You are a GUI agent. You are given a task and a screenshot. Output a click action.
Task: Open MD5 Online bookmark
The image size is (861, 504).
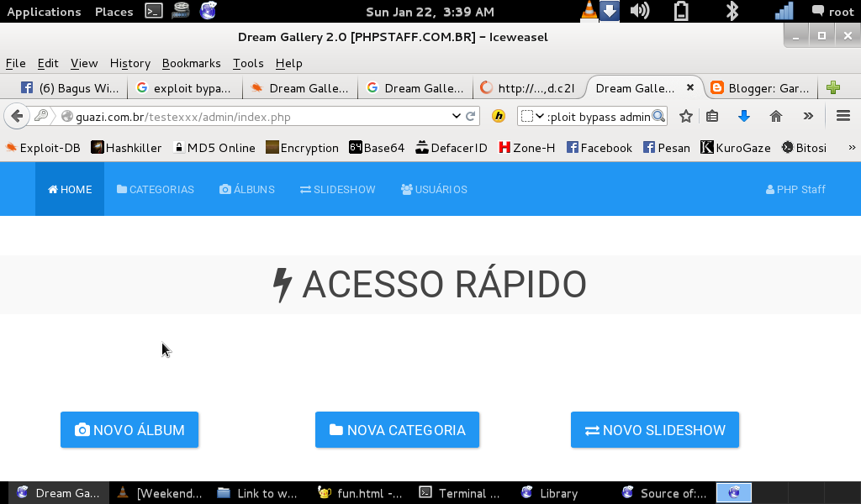[x=214, y=148]
